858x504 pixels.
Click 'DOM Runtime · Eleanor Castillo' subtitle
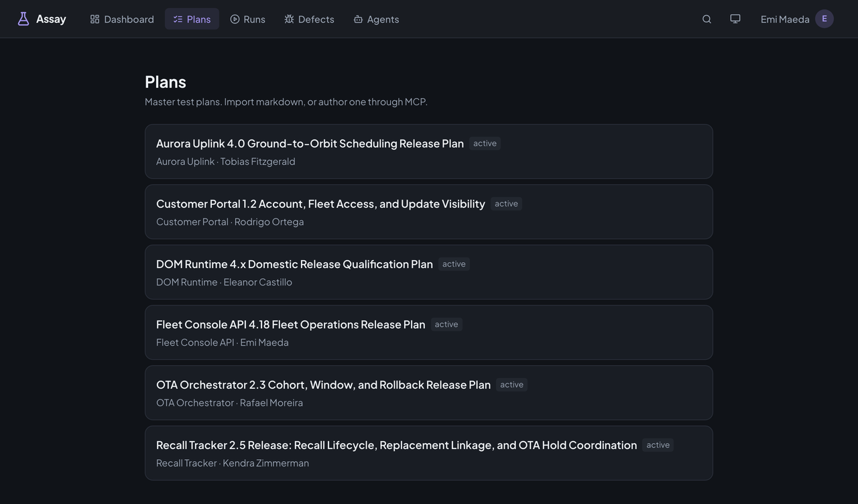(224, 282)
